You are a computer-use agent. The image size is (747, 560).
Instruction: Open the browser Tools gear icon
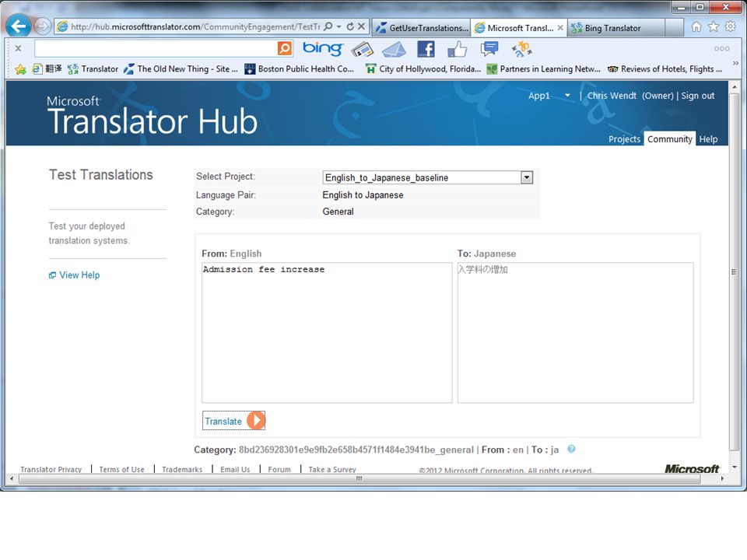(x=731, y=26)
